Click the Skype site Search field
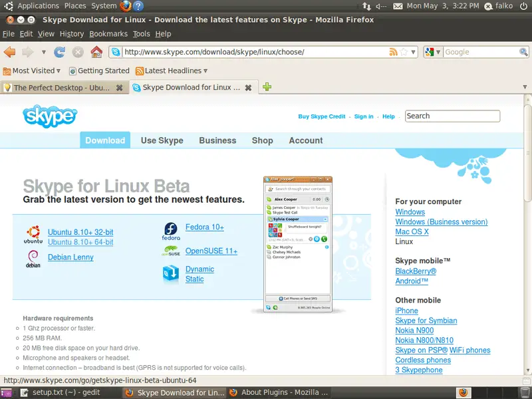The height and width of the screenshot is (399, 532). pyautogui.click(x=452, y=116)
